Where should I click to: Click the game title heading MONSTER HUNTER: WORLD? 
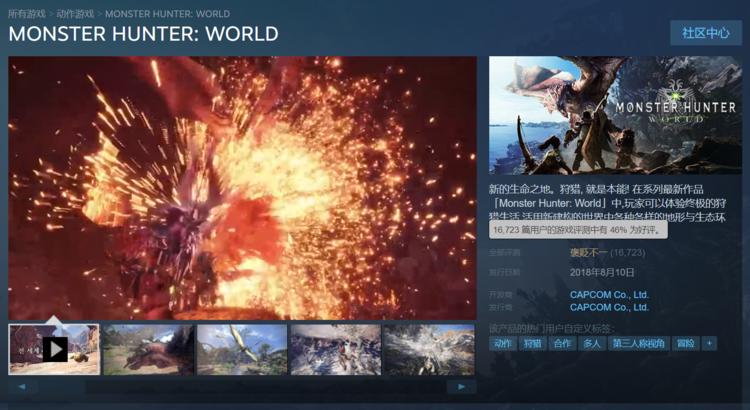point(143,33)
